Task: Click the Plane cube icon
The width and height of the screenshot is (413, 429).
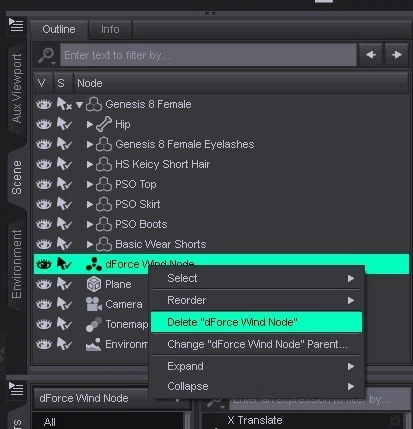Action: [94, 284]
